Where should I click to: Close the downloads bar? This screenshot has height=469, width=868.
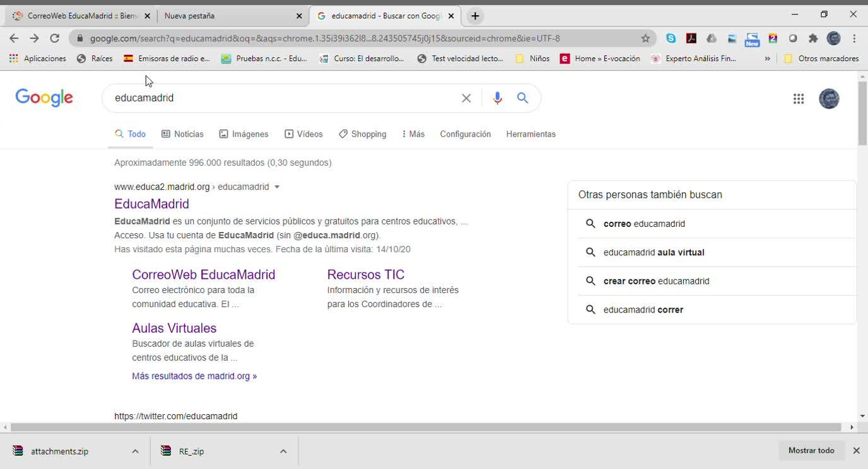(856, 451)
